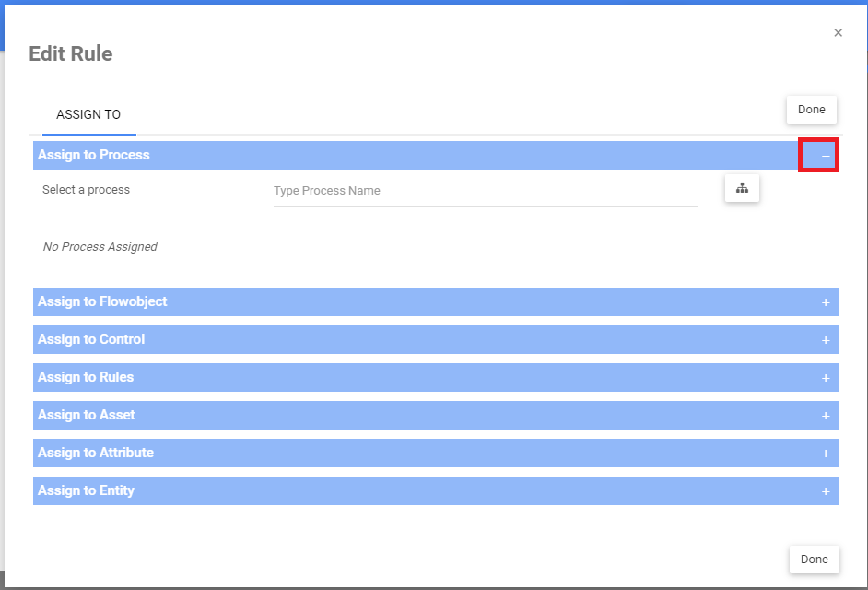Click the Assign to Control header title

[91, 339]
